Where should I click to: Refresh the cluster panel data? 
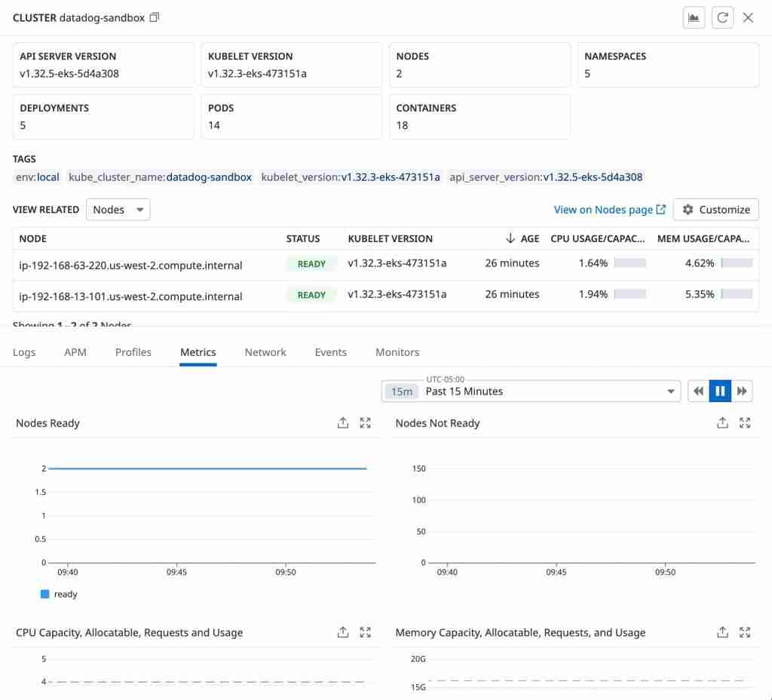[721, 18]
